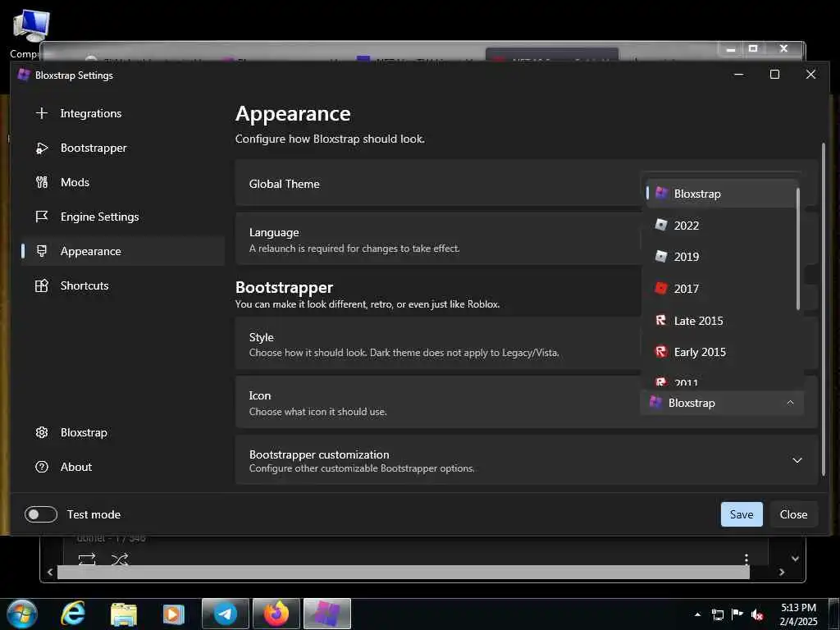Click the Engine Settings flag icon

pos(42,217)
